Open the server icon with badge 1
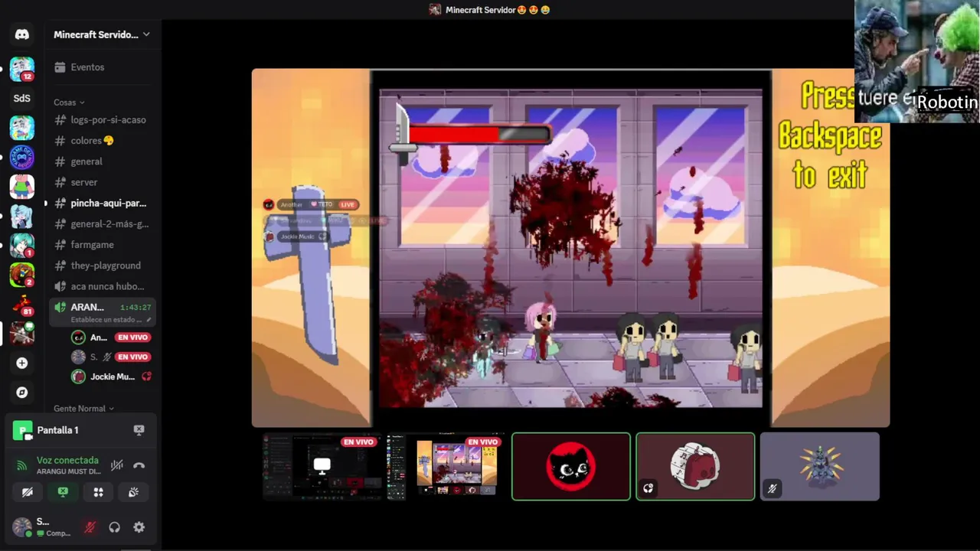 pos(22,245)
